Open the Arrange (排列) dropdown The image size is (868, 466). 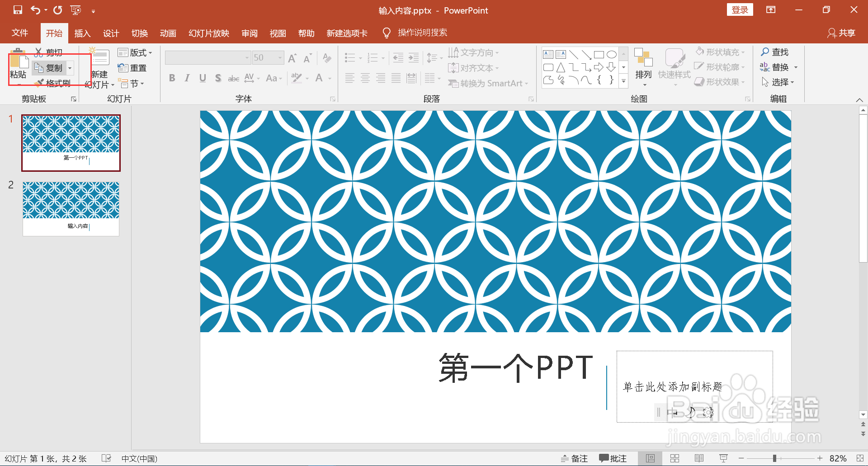[x=643, y=67]
